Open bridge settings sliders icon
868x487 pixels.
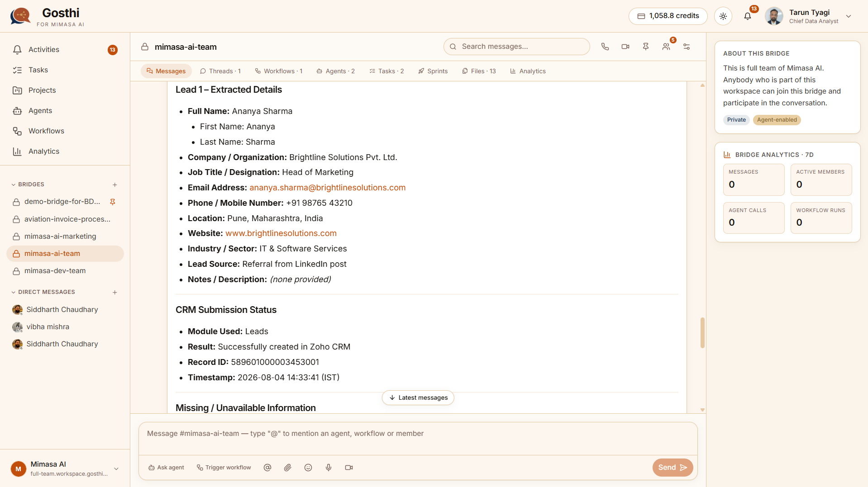[x=687, y=47]
